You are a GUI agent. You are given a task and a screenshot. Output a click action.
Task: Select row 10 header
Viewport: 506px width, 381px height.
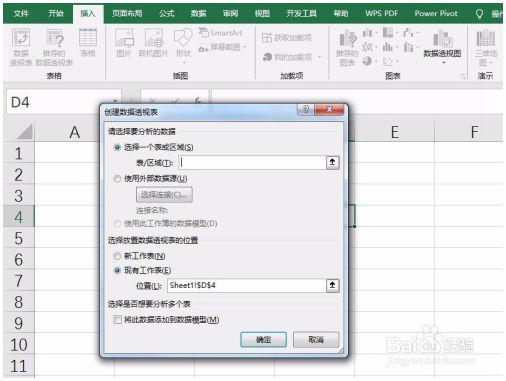coord(19,344)
